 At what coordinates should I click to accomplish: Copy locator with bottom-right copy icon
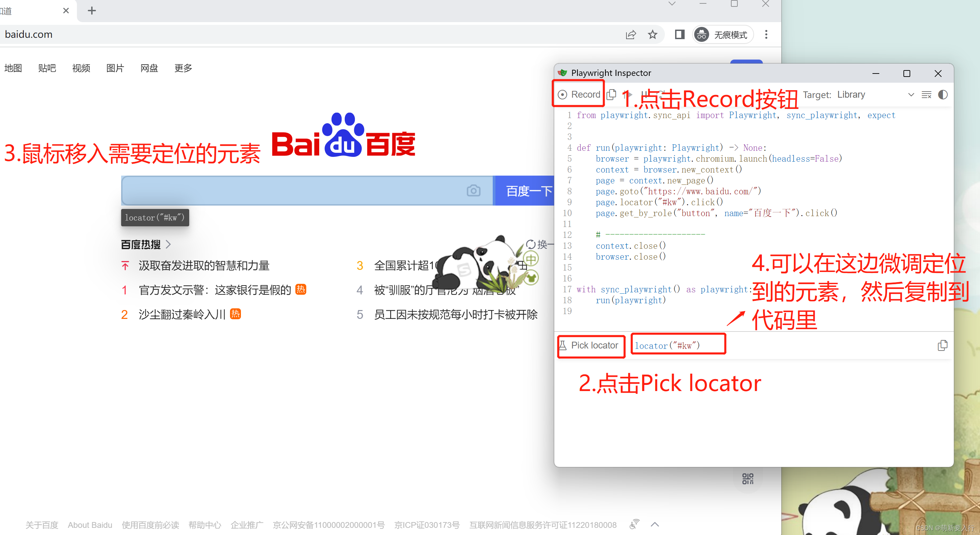pos(942,345)
